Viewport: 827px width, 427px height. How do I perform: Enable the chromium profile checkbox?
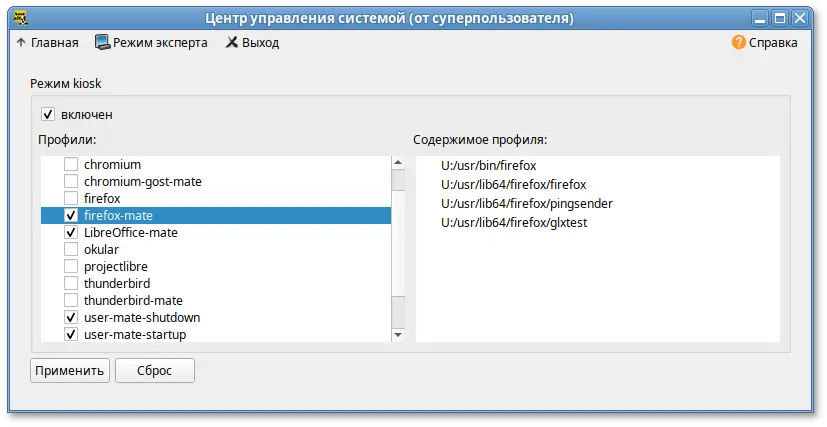click(71, 164)
